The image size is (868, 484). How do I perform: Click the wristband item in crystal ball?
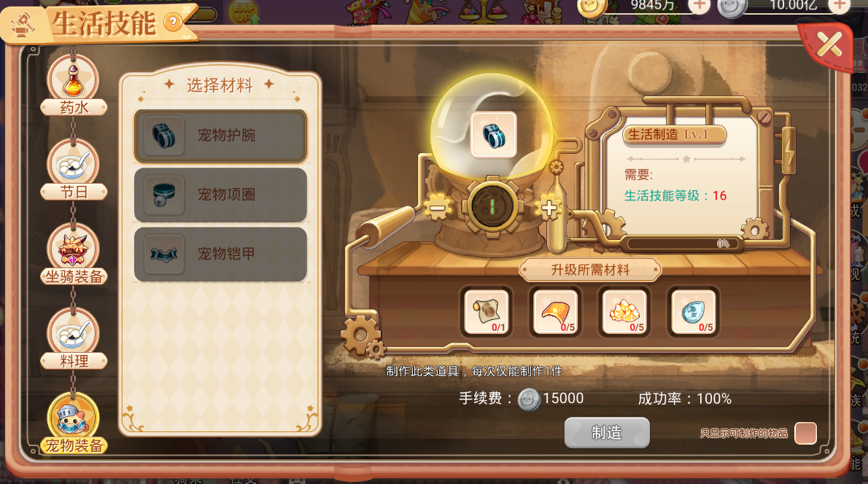pyautogui.click(x=493, y=135)
